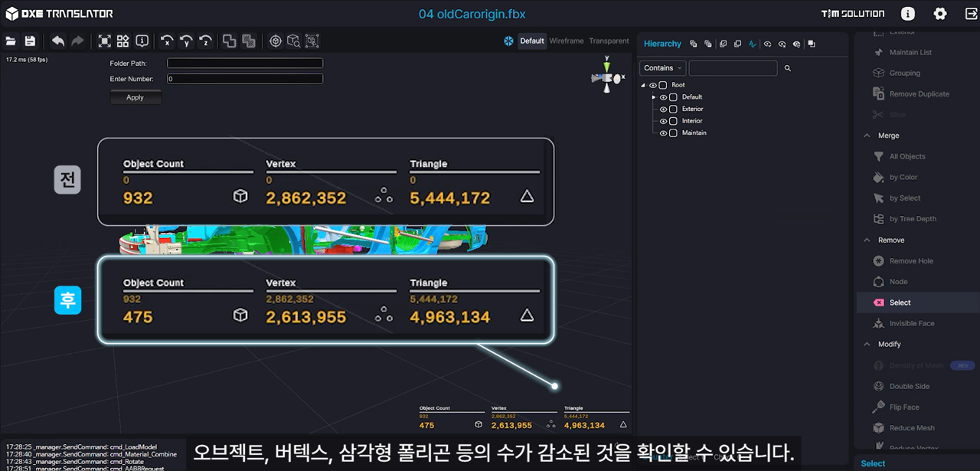Collapse the Modify section
Image resolution: width=980 pixels, height=471 pixels.
(867, 344)
